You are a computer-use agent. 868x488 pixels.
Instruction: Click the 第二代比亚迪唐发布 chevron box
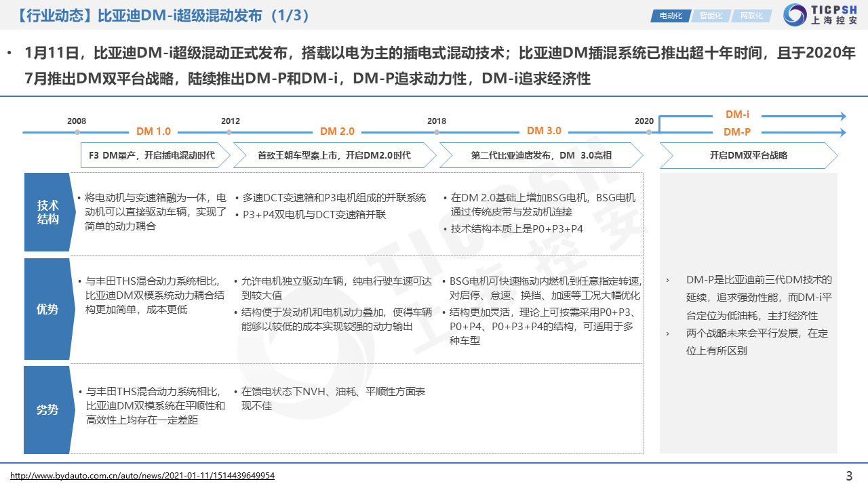tap(540, 155)
